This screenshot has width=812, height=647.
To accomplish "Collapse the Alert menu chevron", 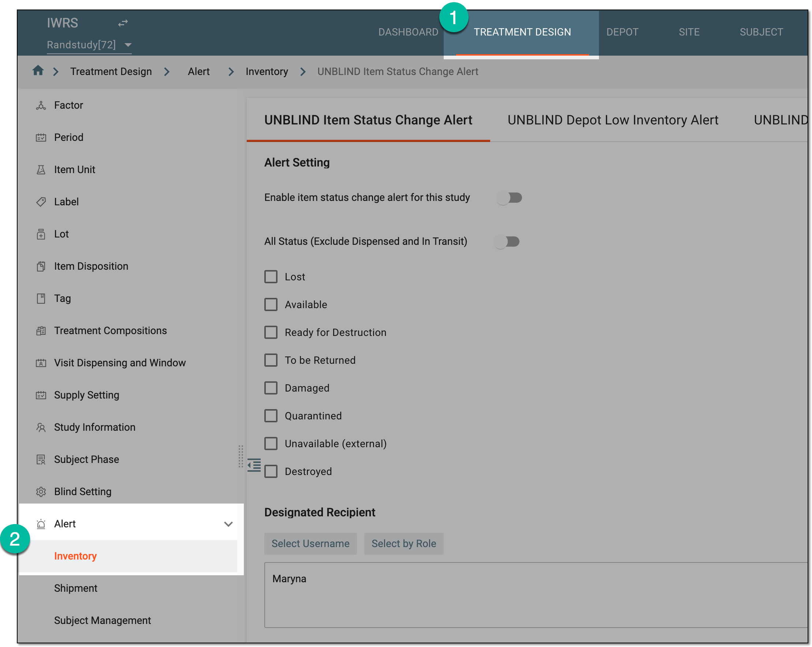I will pos(228,524).
